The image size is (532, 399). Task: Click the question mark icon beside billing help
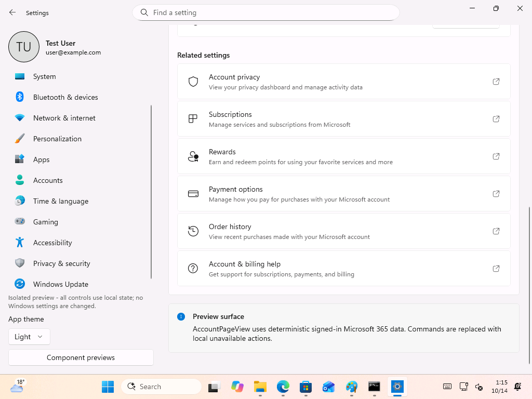[193, 269]
